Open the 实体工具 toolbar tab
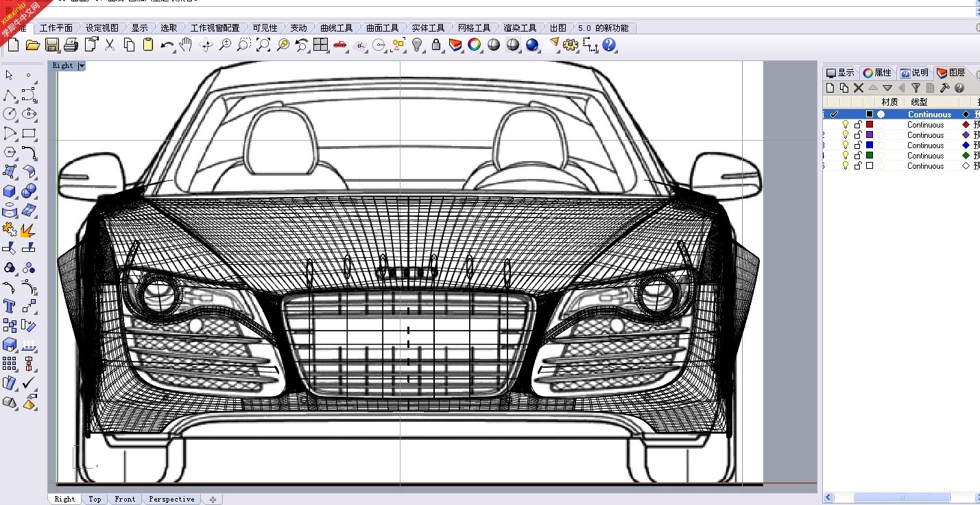 coord(428,28)
